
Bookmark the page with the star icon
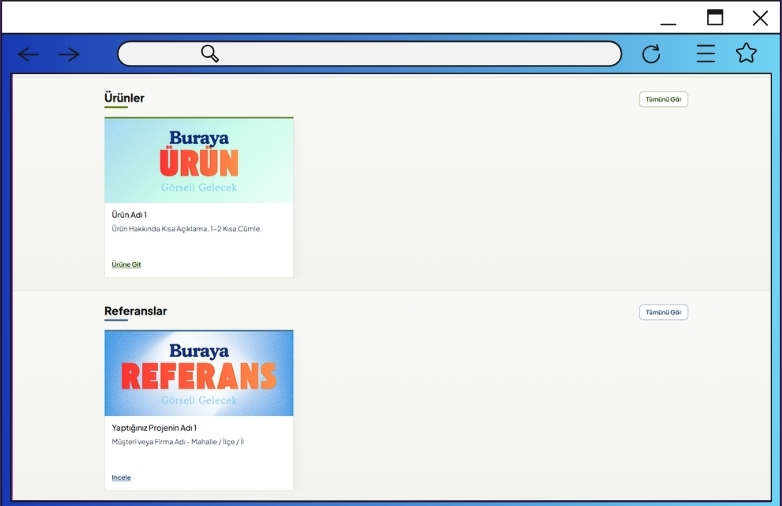746,54
